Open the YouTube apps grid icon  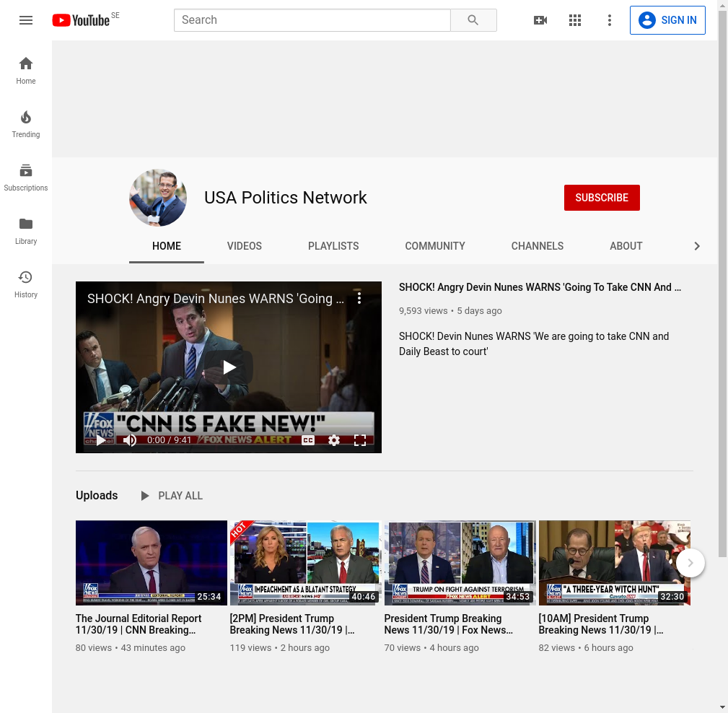tap(575, 20)
